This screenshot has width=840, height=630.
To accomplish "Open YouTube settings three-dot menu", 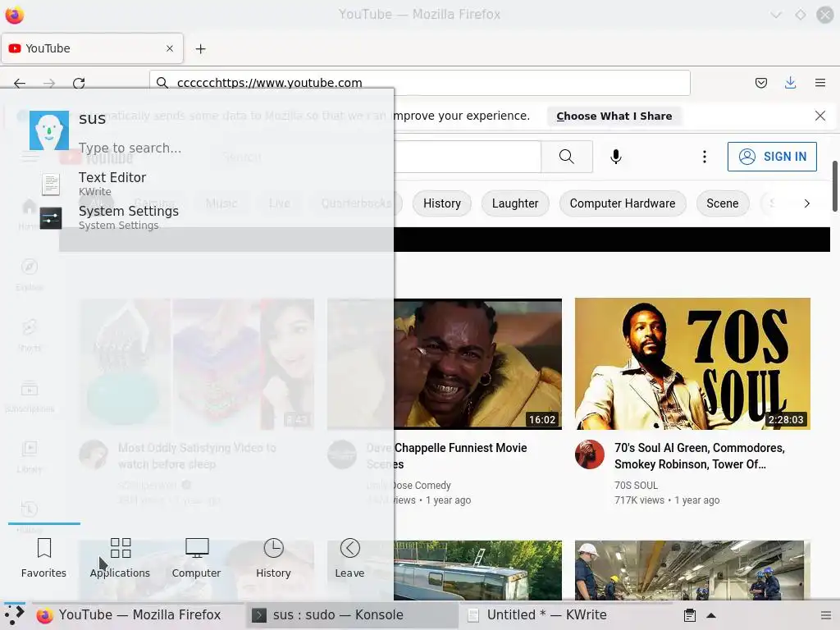I will [x=705, y=157].
